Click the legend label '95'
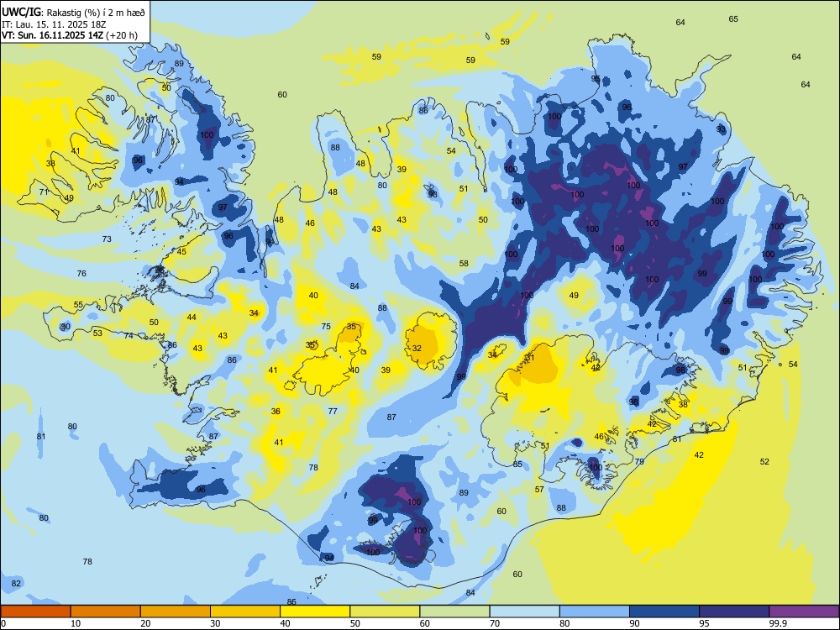 coord(705,623)
